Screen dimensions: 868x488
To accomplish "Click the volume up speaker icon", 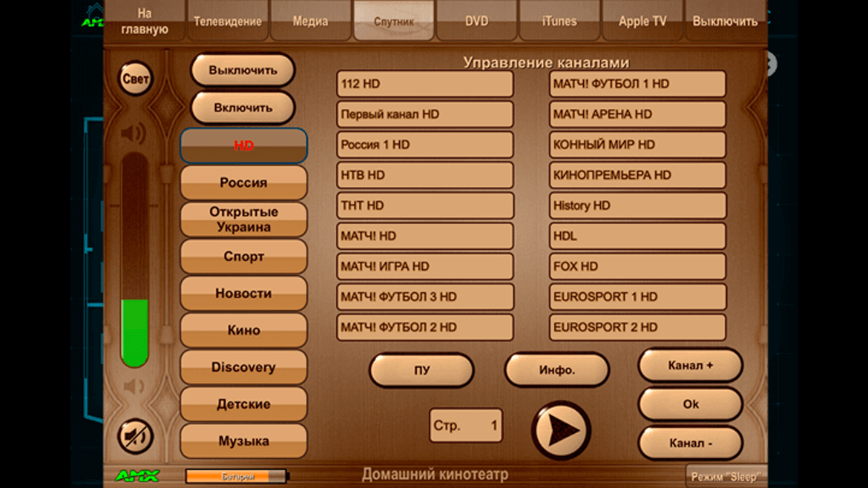I will 134,133.
